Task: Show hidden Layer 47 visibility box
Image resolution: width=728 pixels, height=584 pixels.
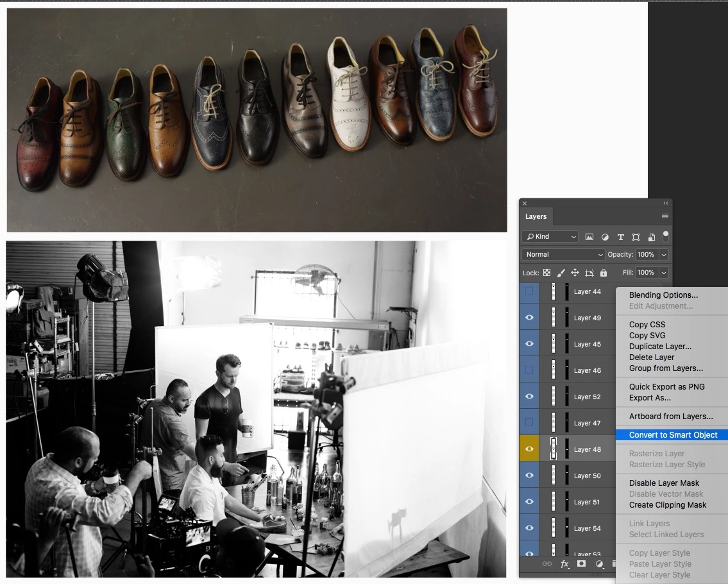Action: [x=529, y=423]
